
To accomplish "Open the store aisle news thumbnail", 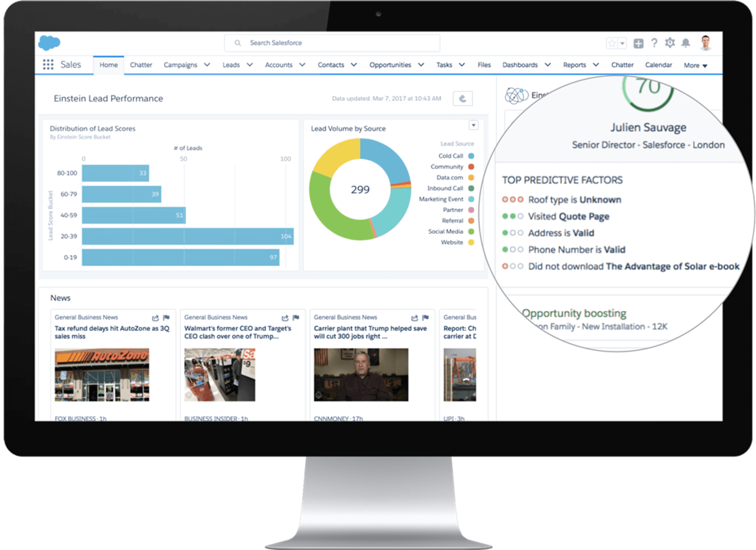I will (220, 375).
